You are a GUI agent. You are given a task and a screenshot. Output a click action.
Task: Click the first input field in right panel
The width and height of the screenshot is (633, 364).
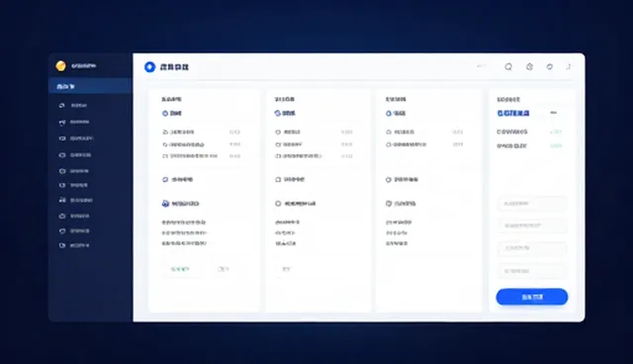point(532,204)
